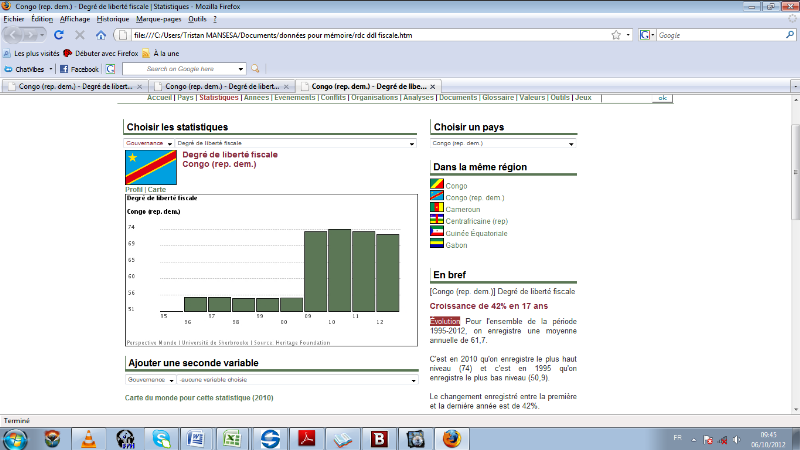This screenshot has height=450, width=800.
Task: Launch Excel from the taskbar
Action: (x=232, y=437)
